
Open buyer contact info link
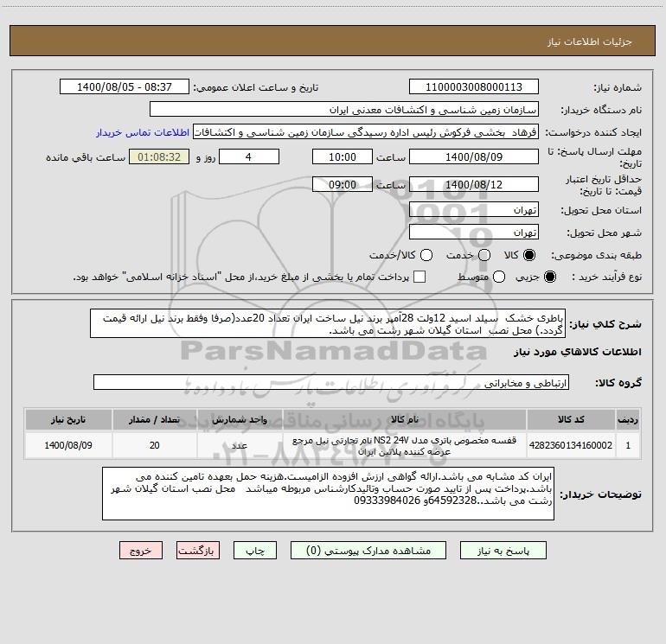pyautogui.click(x=143, y=132)
